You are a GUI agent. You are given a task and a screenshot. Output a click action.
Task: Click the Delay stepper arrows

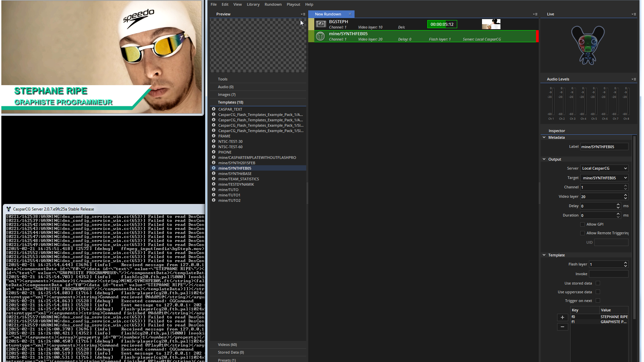point(618,206)
